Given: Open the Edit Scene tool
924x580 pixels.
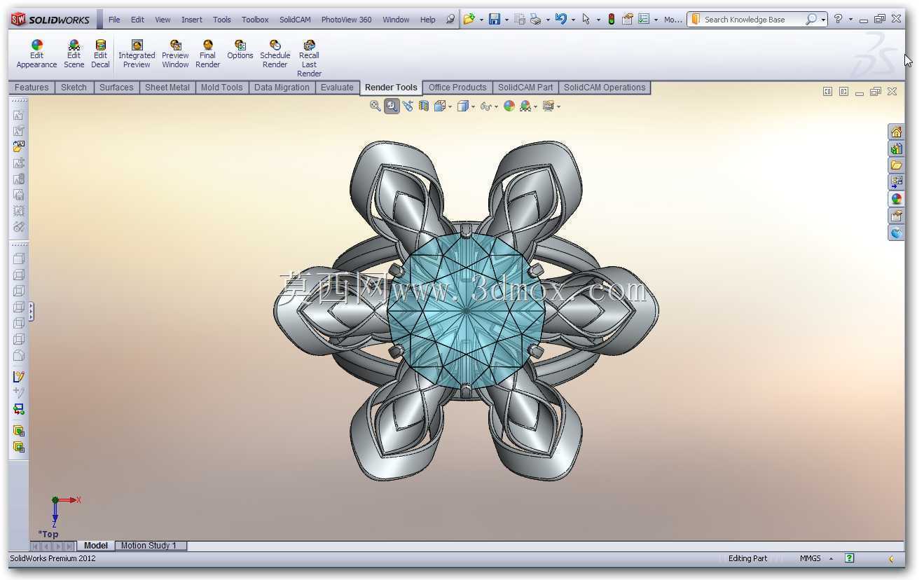Looking at the screenshot, I should [x=74, y=54].
